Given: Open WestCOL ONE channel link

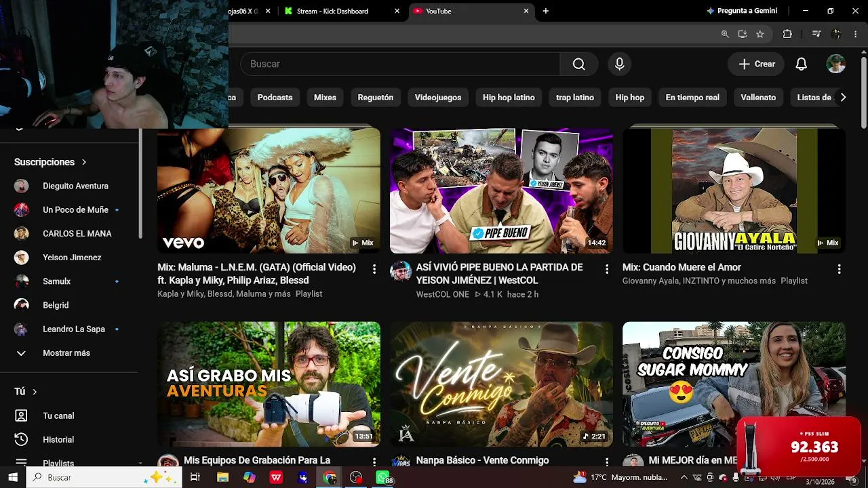Looking at the screenshot, I should pos(442,294).
